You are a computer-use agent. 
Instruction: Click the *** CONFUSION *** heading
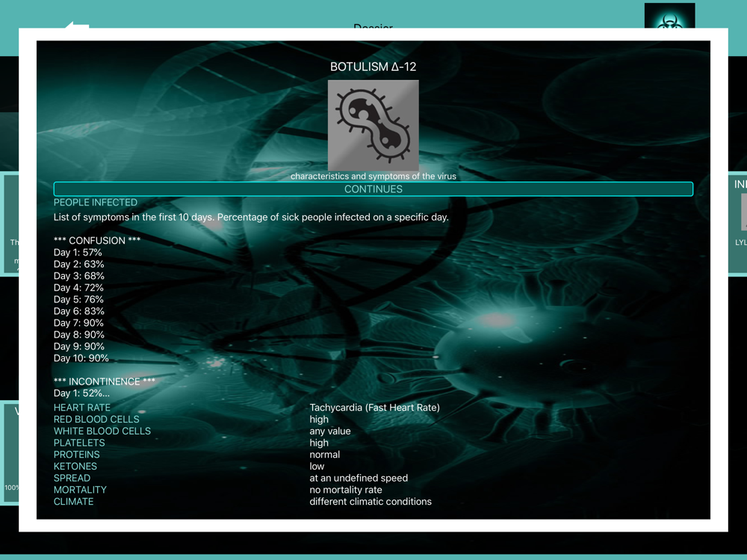(96, 240)
